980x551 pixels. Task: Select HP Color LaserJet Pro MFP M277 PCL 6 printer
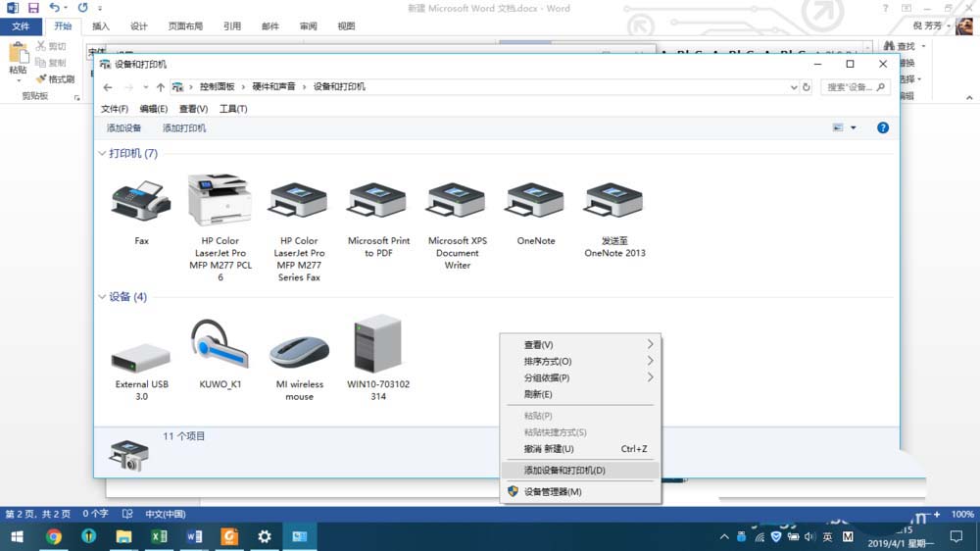(220, 202)
